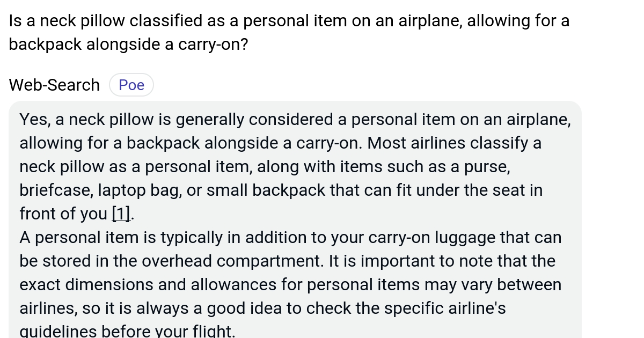Open the Web-Search bot profile
Image resolution: width=644 pixels, height=338 pixels.
tap(54, 85)
